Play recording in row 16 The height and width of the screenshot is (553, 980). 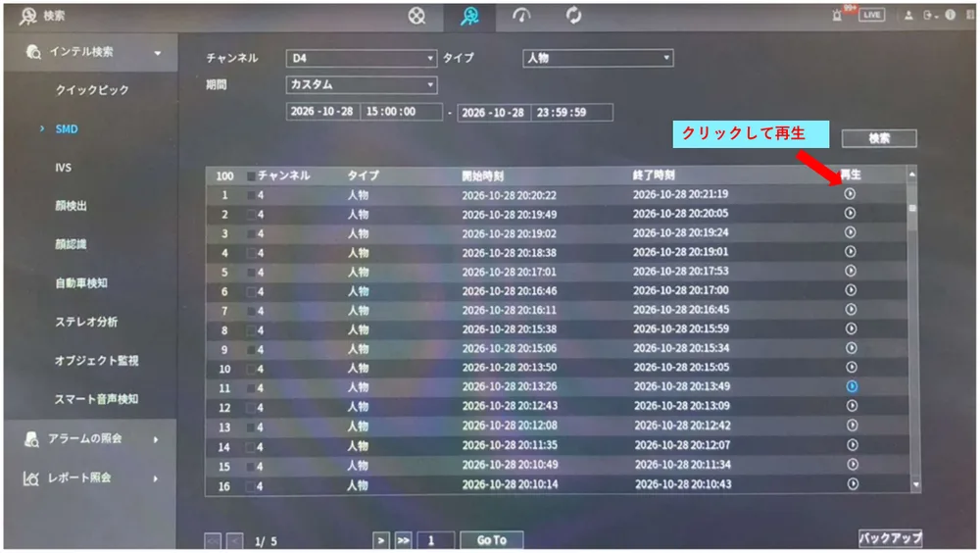click(x=853, y=483)
